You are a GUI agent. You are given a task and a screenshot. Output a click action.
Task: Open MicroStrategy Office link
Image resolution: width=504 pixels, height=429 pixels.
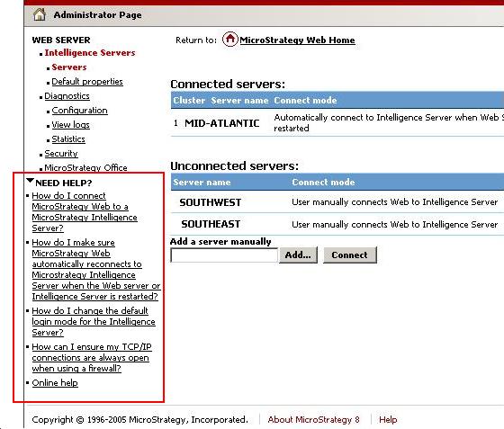click(x=85, y=167)
